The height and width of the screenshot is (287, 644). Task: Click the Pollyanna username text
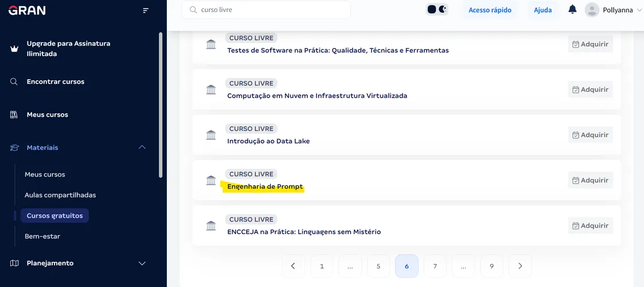[x=618, y=11]
